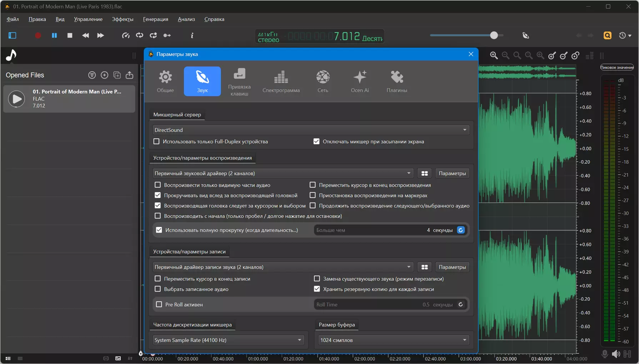Add new file to Opened Files
Image resolution: width=639 pixels, height=364 pixels.
coord(104,75)
